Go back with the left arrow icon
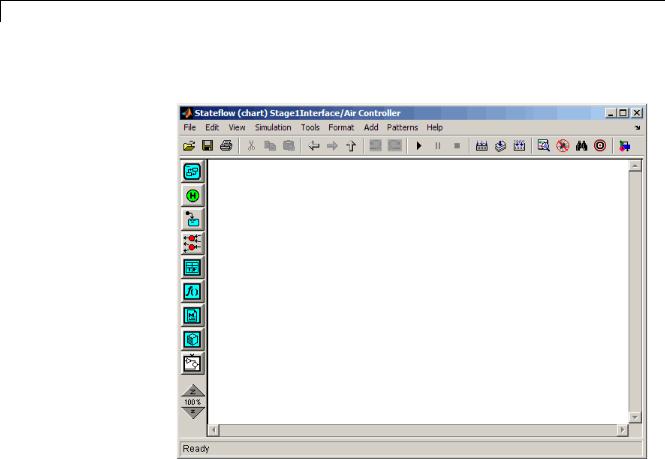Viewport: 665px width, 459px height. (314, 146)
